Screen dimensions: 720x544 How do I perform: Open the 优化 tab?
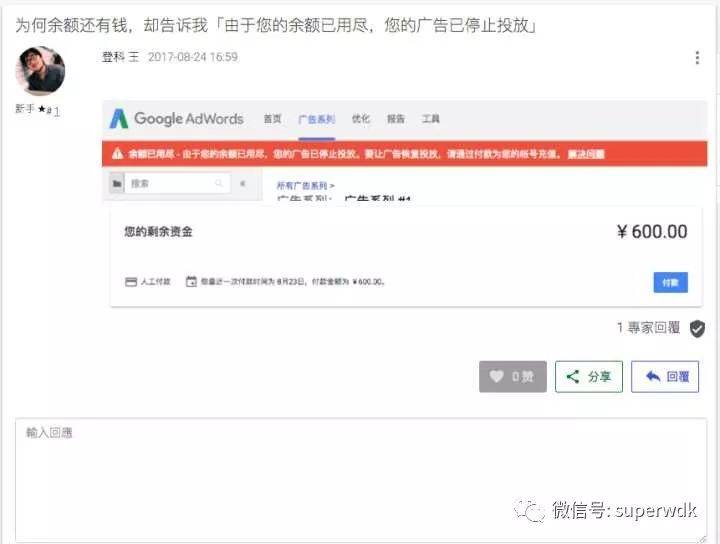360,119
